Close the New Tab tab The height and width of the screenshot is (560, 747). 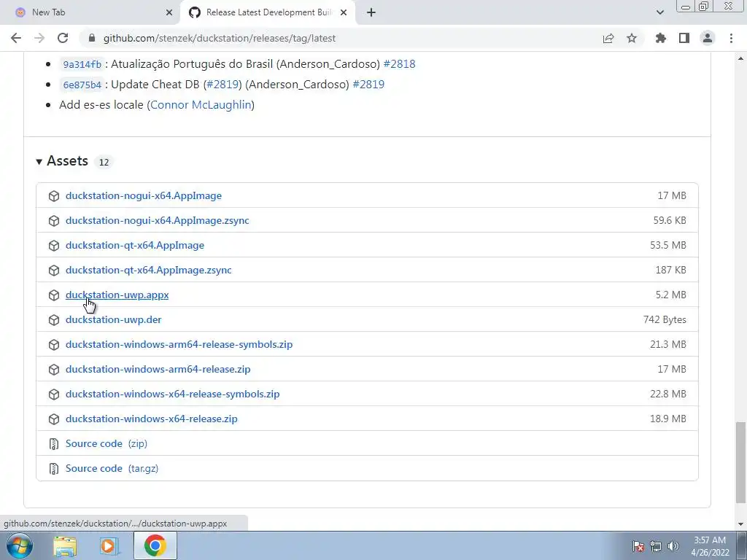pos(169,12)
